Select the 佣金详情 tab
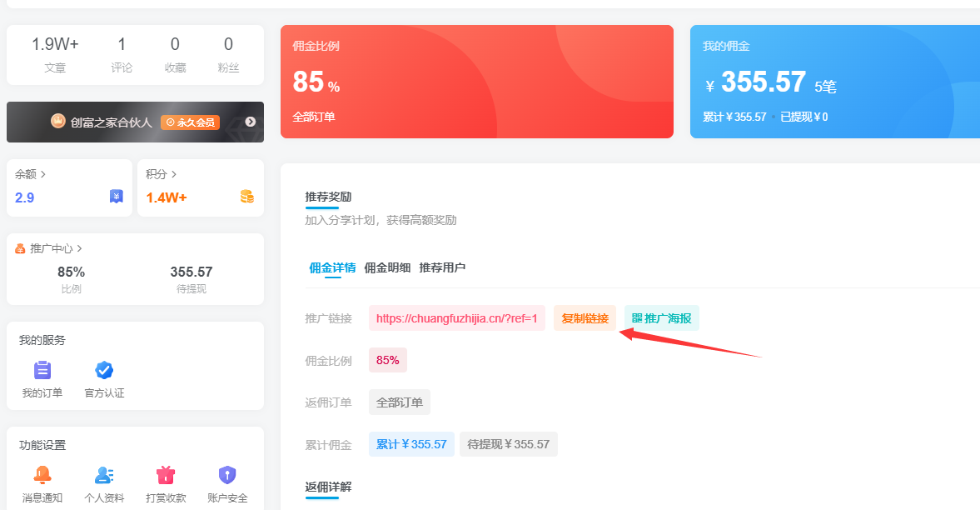 point(332,267)
